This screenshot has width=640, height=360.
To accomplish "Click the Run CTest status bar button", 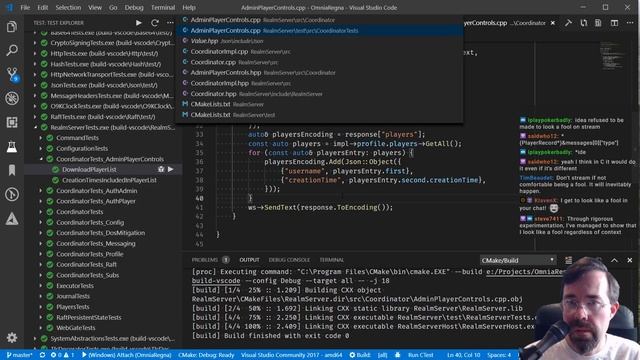I will click(x=420, y=355).
